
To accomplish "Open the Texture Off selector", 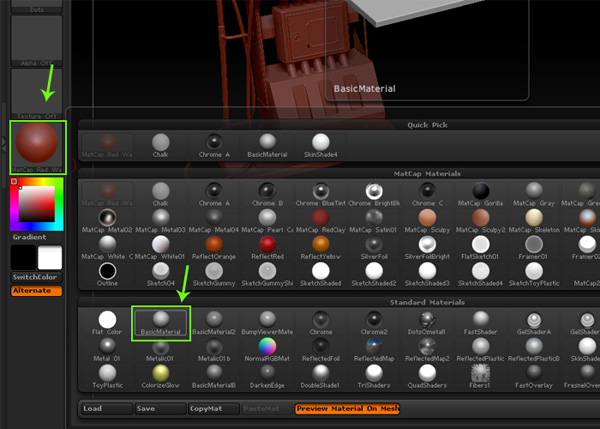I will tap(37, 92).
